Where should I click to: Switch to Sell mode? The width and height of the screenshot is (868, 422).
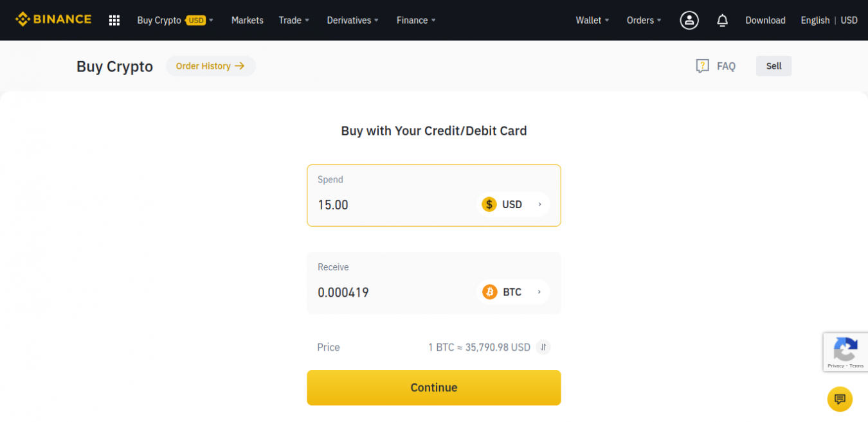pos(773,66)
